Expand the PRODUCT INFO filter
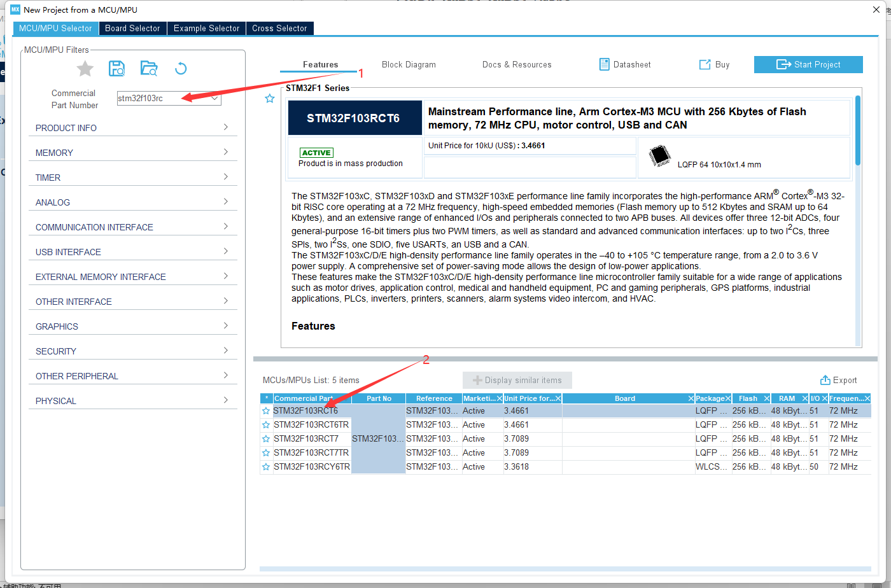 [132, 128]
